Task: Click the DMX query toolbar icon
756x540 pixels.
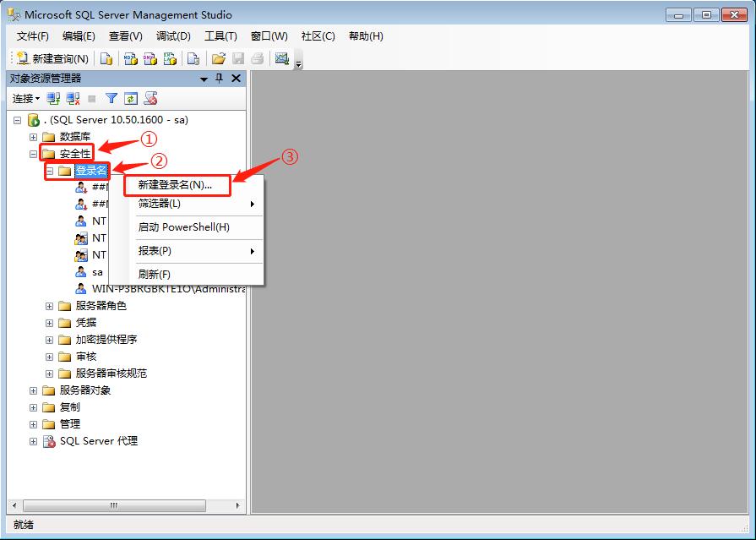Action: (150, 58)
